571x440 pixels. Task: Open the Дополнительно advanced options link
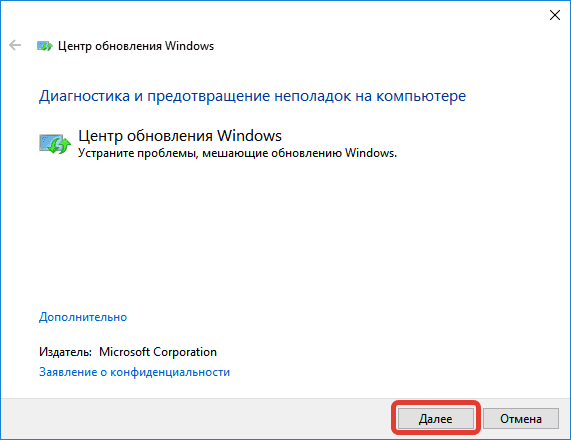tap(83, 317)
